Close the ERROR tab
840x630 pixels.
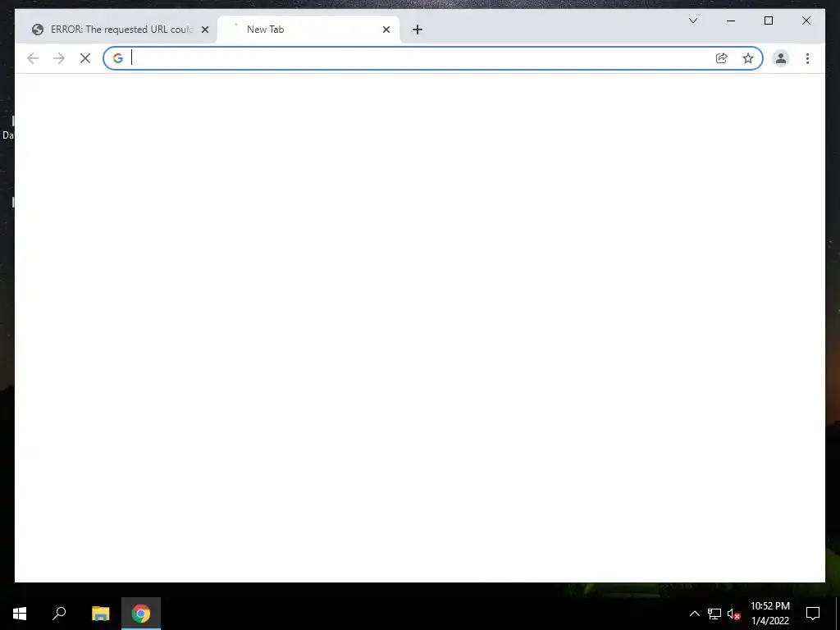[204, 30]
